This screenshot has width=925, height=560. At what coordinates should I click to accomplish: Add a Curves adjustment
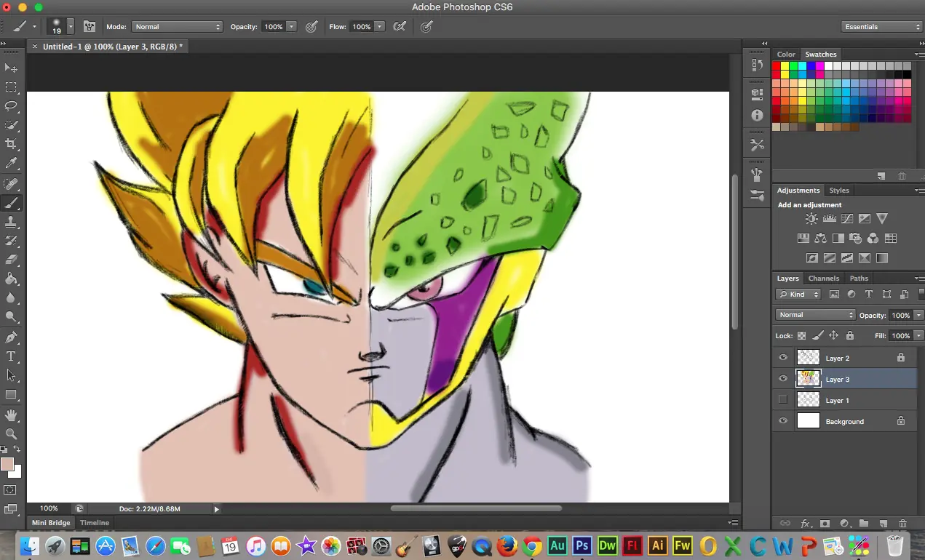point(846,218)
